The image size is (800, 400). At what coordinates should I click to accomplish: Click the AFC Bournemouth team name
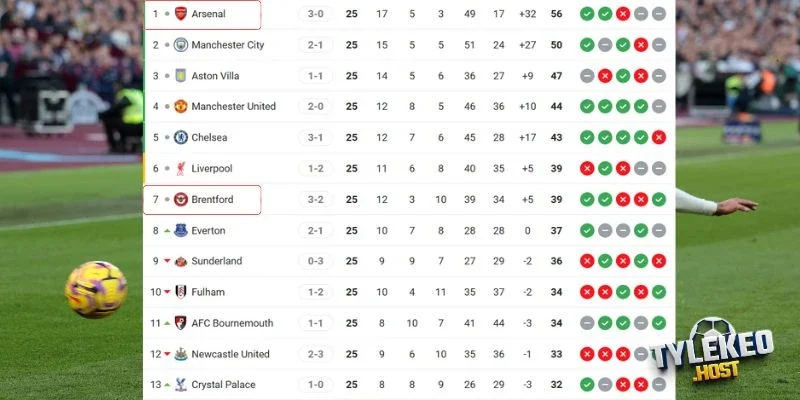[231, 323]
